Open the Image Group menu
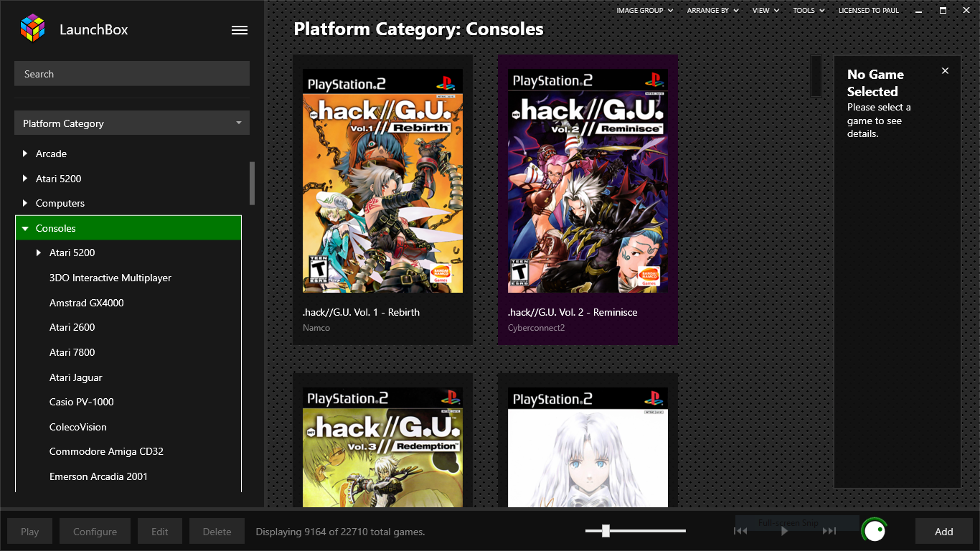Image resolution: width=980 pixels, height=551 pixels. pyautogui.click(x=645, y=10)
